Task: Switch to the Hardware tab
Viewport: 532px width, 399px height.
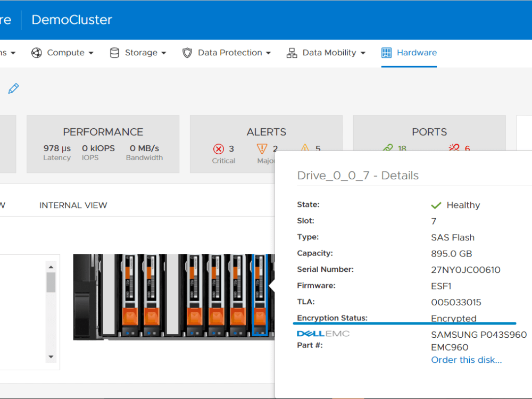Action: pos(409,53)
